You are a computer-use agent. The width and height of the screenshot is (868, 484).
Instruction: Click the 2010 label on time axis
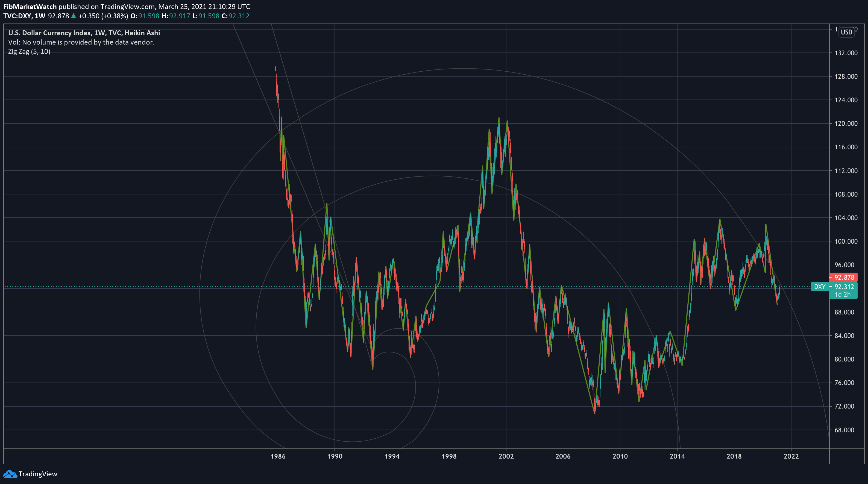(x=620, y=456)
